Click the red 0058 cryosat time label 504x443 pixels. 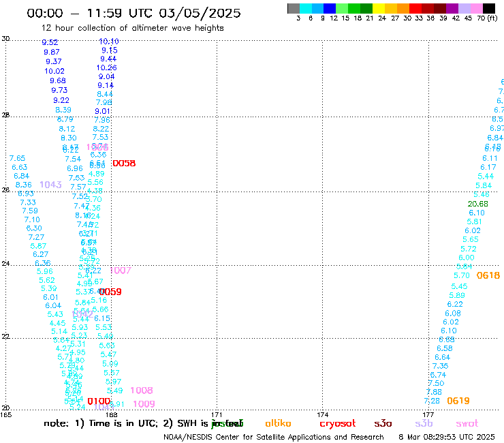(x=124, y=164)
